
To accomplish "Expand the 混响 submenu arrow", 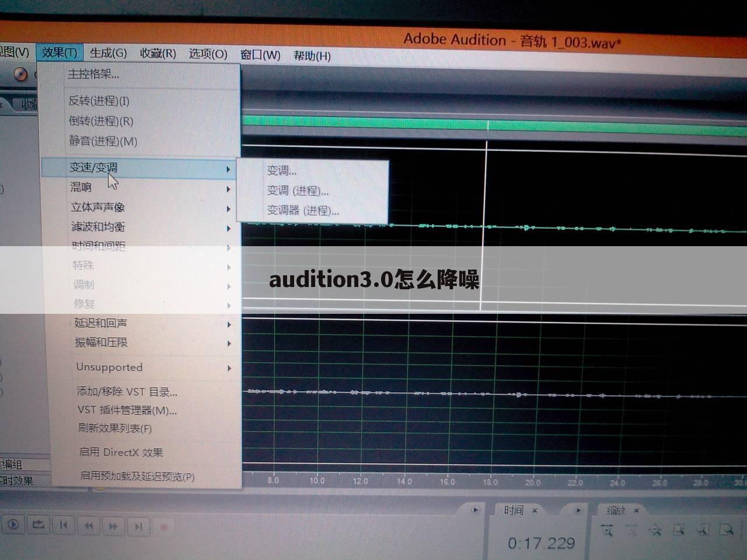I will click(x=228, y=189).
